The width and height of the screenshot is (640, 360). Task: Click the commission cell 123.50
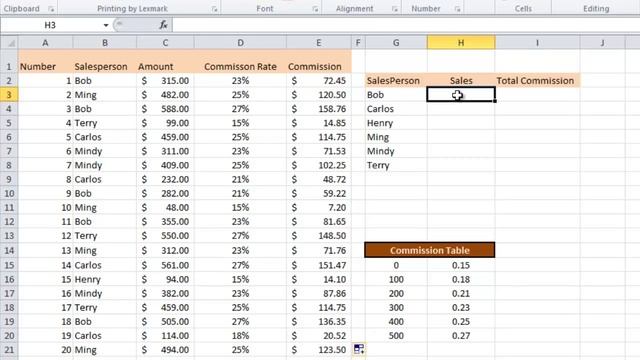319,350
